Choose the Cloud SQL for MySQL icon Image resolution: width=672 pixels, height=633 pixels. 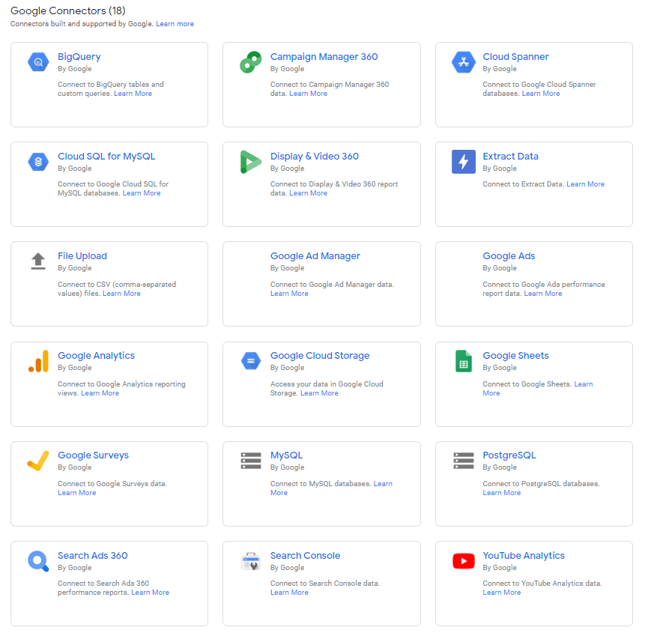(x=38, y=162)
